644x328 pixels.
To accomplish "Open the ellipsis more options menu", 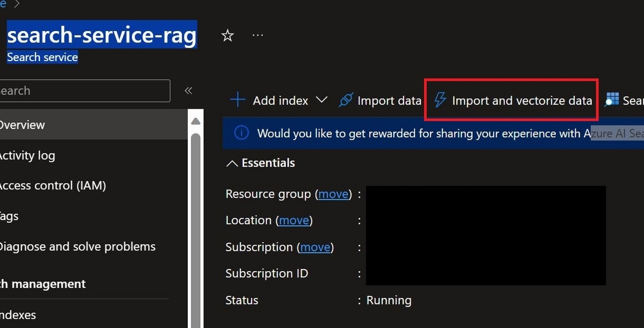I will pos(258,35).
